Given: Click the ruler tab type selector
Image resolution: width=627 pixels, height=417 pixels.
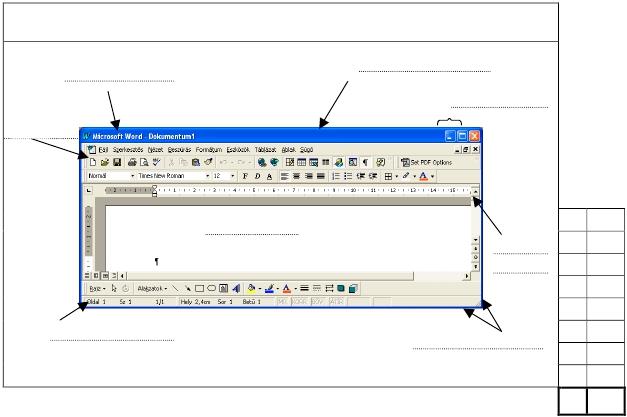Looking at the screenshot, I should click(89, 191).
